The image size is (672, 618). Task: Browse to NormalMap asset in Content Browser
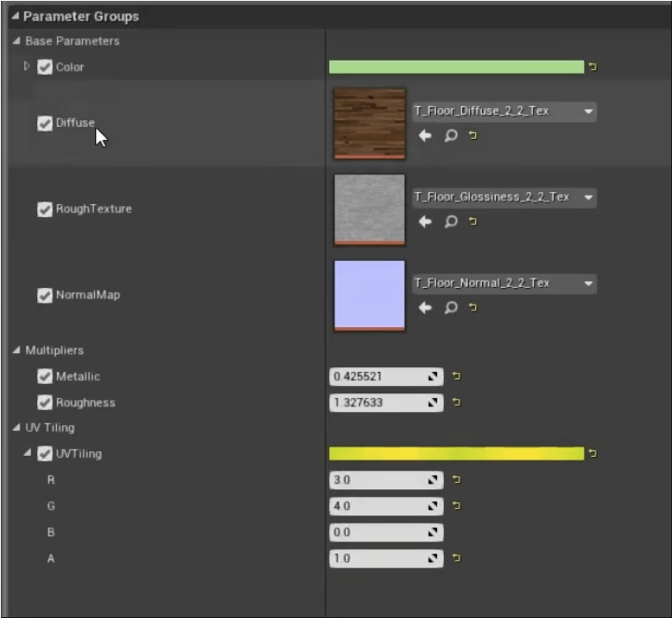[x=451, y=308]
